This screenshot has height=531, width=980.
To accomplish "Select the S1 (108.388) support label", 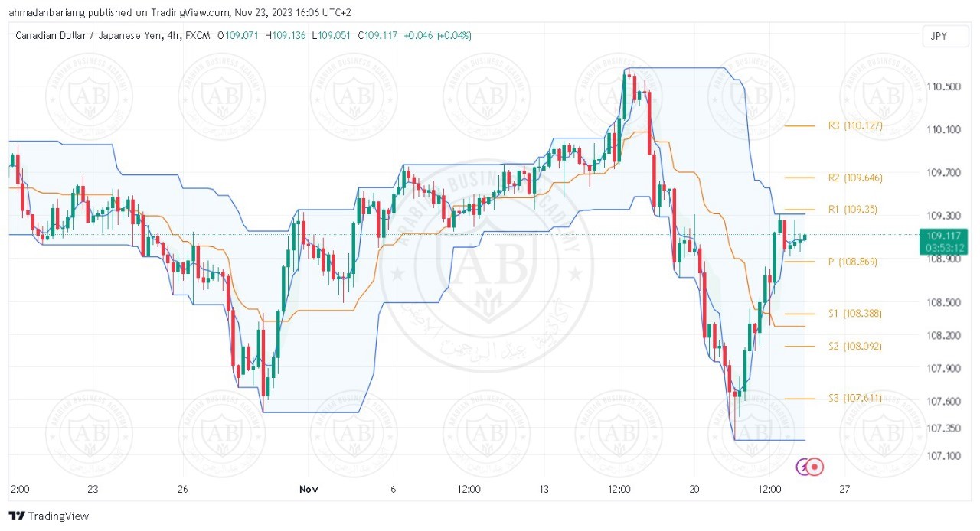I will [x=854, y=314].
